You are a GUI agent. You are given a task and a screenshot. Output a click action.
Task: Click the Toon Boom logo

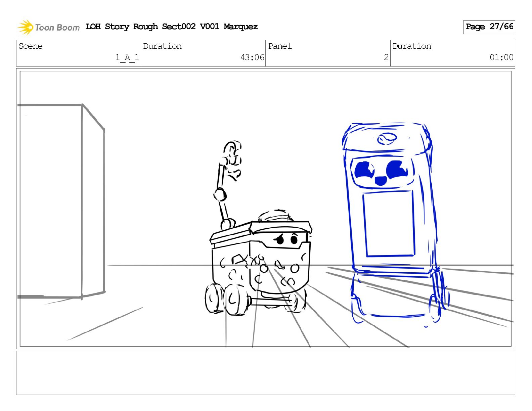(49, 27)
